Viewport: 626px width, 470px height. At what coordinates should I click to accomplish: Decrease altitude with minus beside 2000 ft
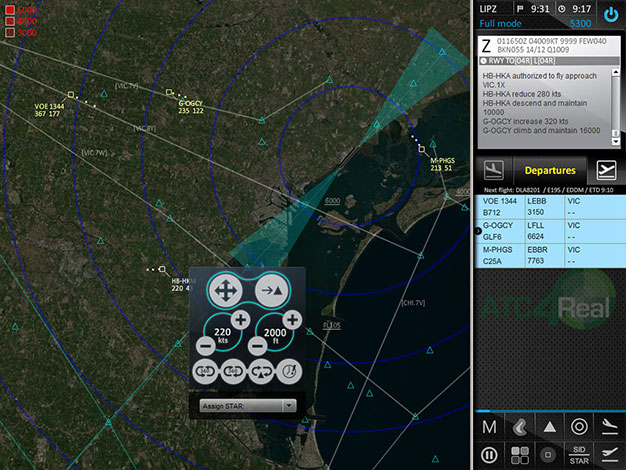point(257,345)
